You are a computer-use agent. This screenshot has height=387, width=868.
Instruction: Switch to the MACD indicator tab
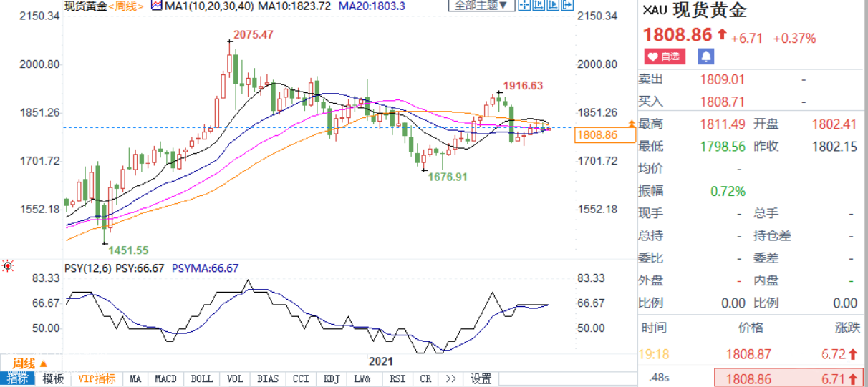[x=166, y=379]
